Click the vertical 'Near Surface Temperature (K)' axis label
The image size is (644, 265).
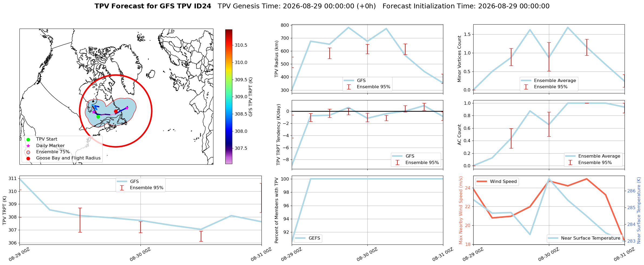click(x=639, y=210)
